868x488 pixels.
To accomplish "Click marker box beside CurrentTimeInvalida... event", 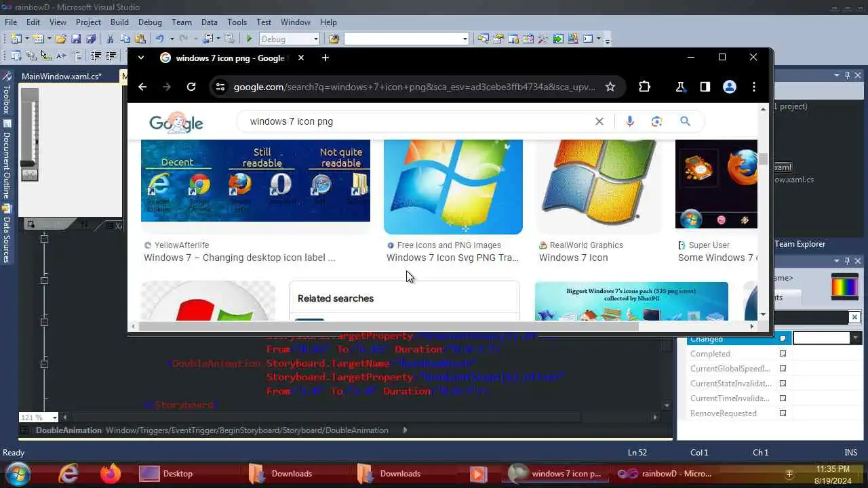I will click(783, 399).
